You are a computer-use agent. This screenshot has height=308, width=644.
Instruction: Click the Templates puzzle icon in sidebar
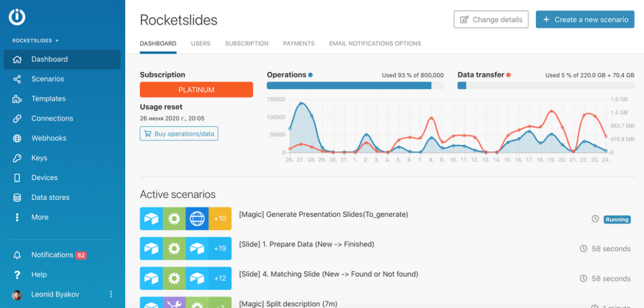(17, 99)
